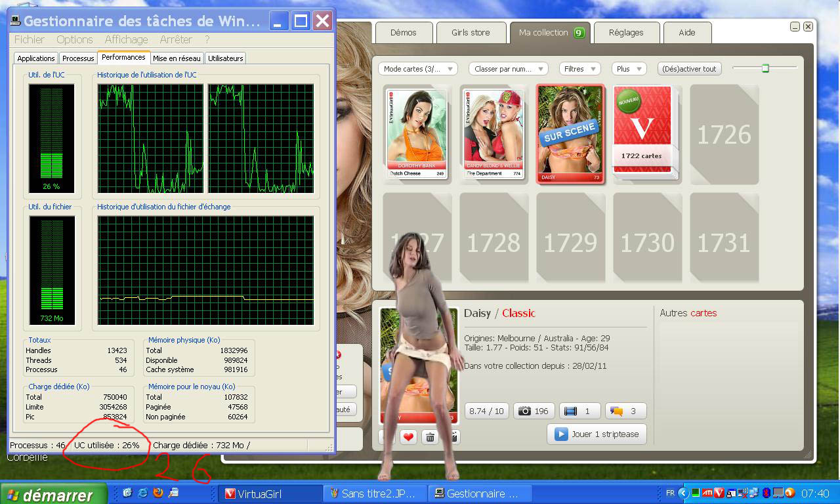The image size is (840, 504).
Task: Click the Jouer 1 striptease button
Action: click(597, 434)
